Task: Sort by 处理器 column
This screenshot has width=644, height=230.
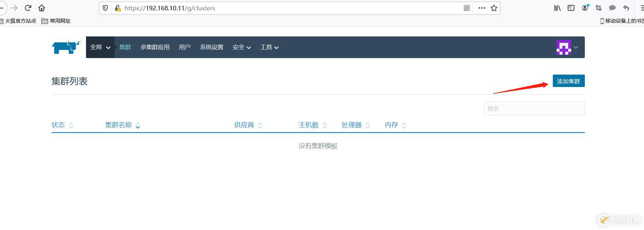Action: (x=356, y=125)
